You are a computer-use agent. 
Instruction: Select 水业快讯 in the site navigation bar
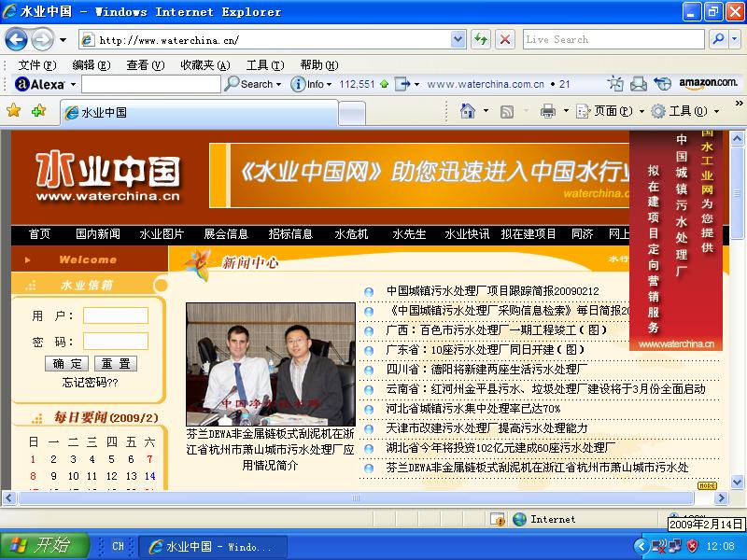[x=466, y=234]
